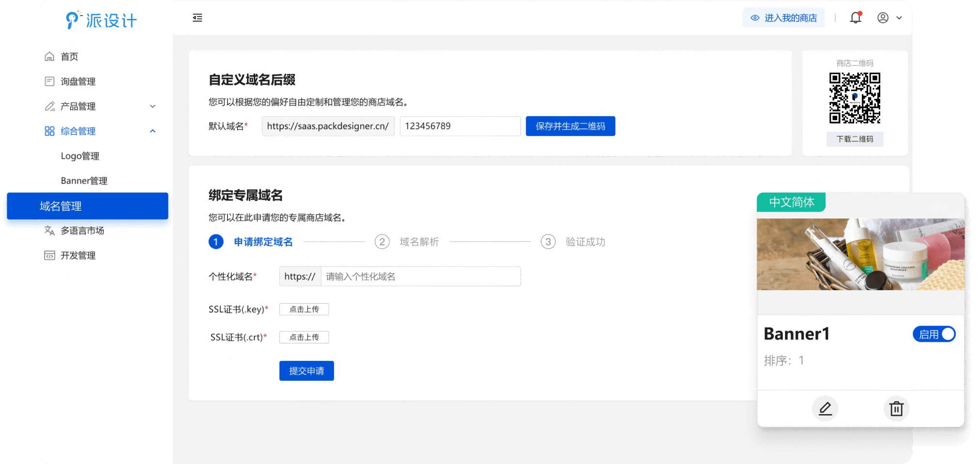Collapse the 综合管理 submenu chevron
This screenshot has width=980, height=464.
153,131
